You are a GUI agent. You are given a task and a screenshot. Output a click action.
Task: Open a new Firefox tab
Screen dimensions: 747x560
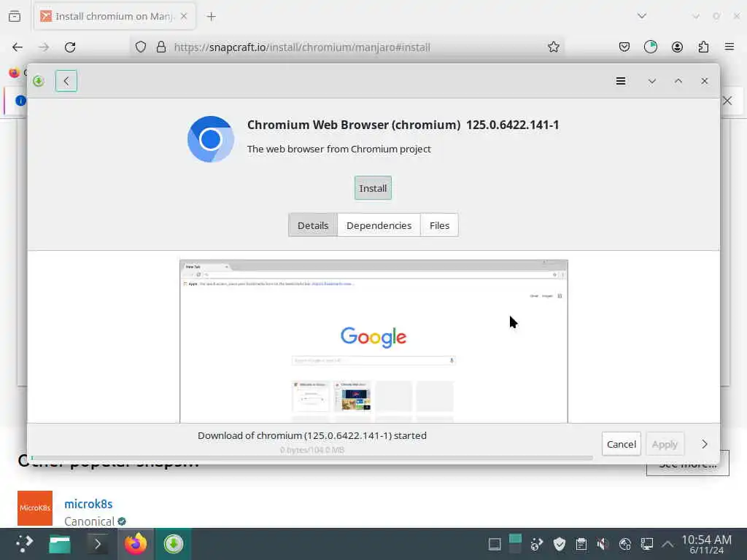pos(211,16)
